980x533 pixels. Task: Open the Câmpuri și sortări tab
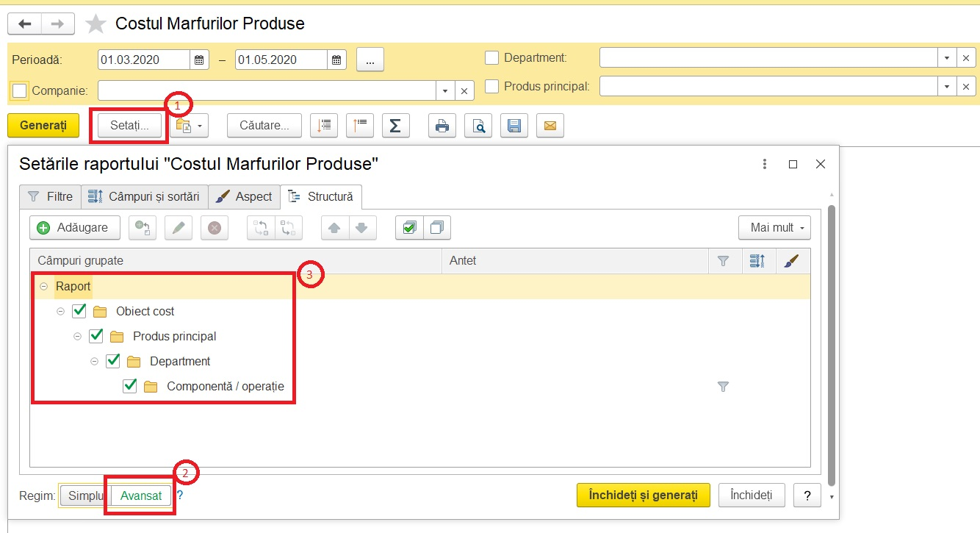pyautogui.click(x=144, y=197)
